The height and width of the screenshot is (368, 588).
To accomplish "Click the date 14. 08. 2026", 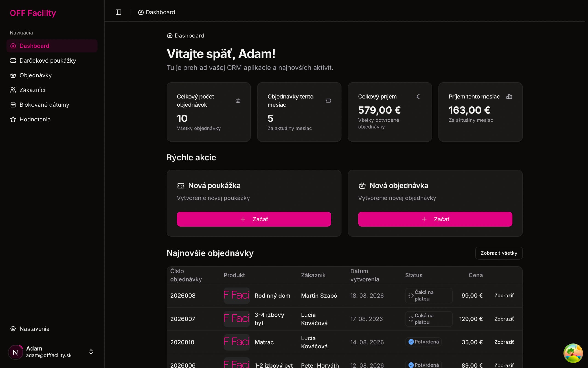I will pos(367,342).
